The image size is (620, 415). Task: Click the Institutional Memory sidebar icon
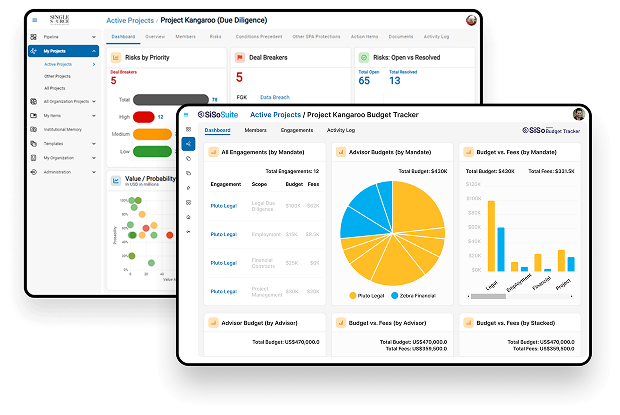click(34, 129)
